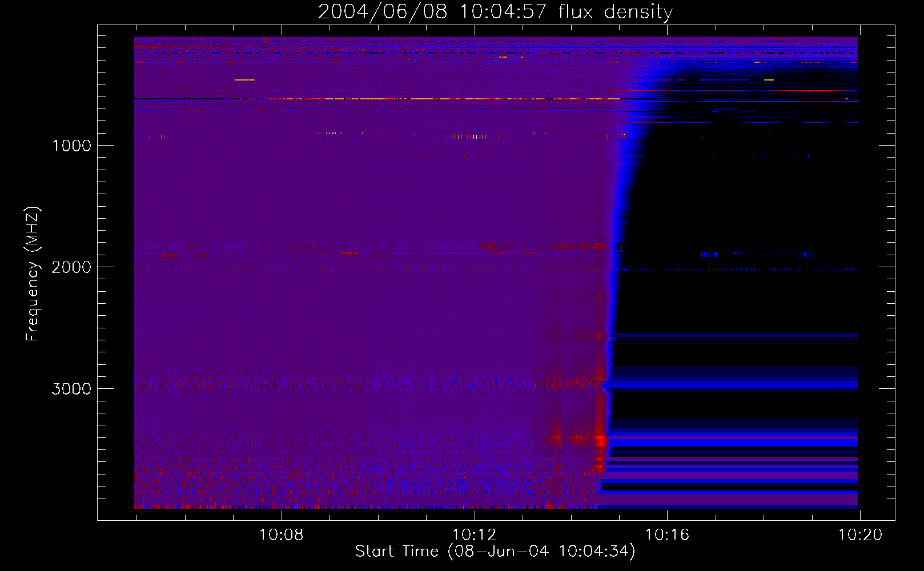924x571 pixels.
Task: Click the 2000 frequency tick label
Action: pyautogui.click(x=71, y=267)
